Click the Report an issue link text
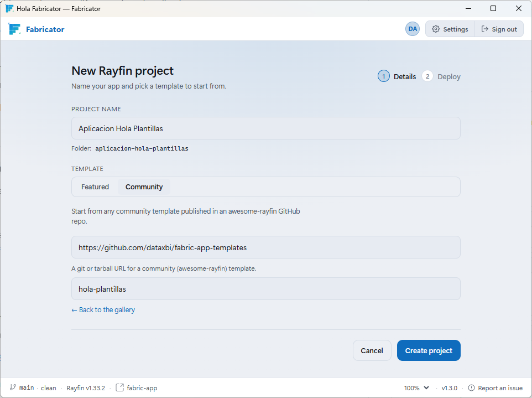The height and width of the screenshot is (398, 532). [x=500, y=388]
